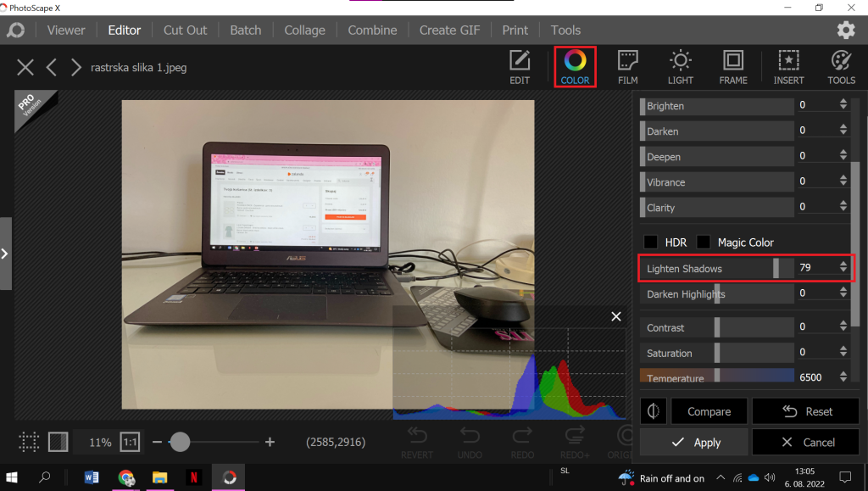Screen dimensions: 868x491
Task: Switch to the Viewer tab
Action: coord(66,30)
